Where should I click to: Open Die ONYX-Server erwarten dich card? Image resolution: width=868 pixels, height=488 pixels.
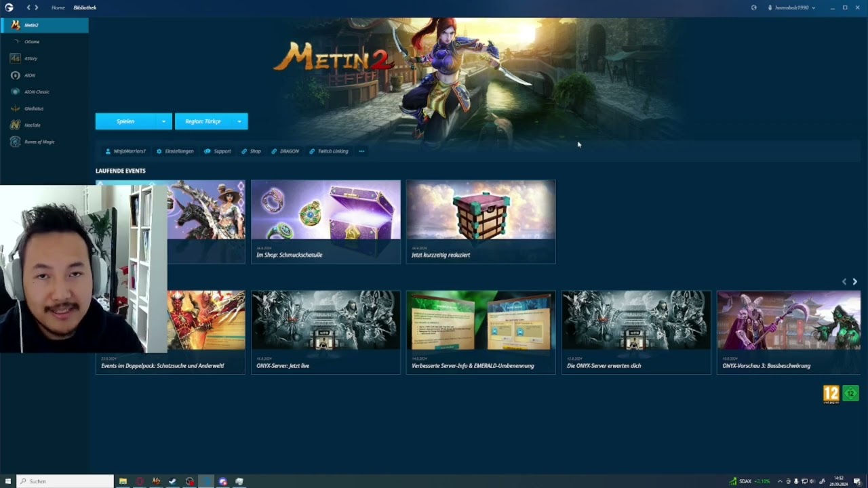tap(636, 332)
